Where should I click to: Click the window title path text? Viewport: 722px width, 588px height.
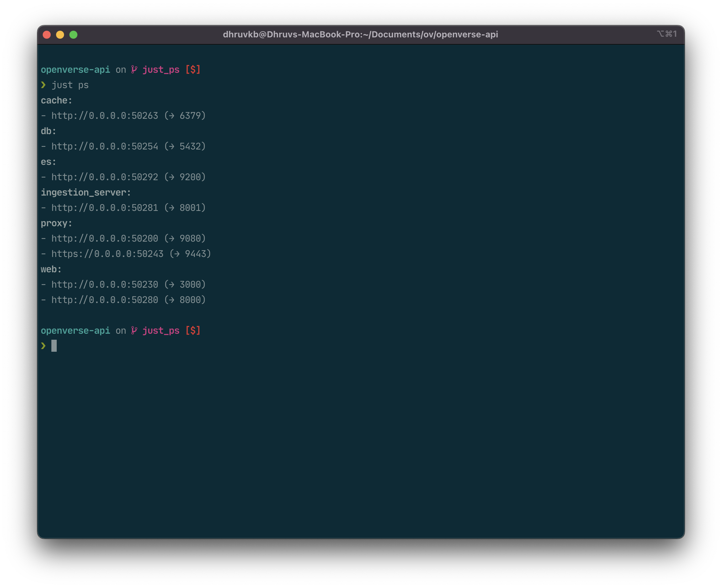[360, 35]
